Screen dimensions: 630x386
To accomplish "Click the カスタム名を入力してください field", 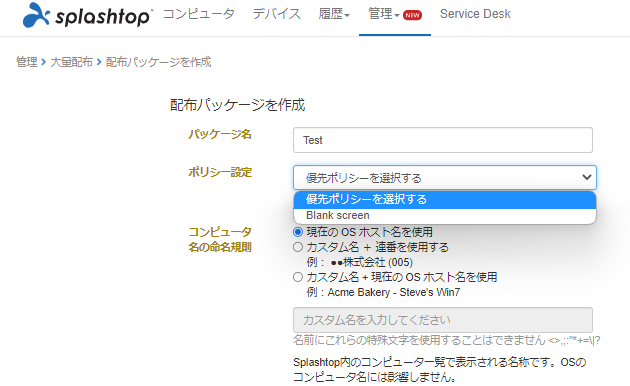I will (443, 320).
